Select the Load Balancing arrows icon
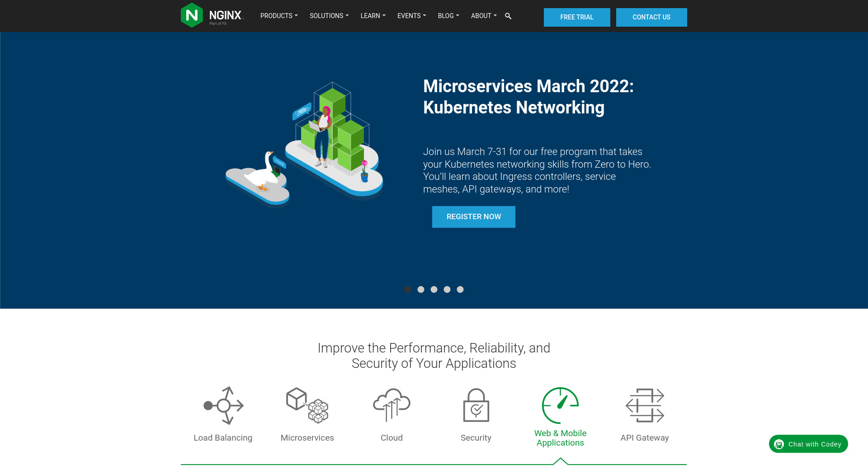868x470 pixels. tap(223, 405)
